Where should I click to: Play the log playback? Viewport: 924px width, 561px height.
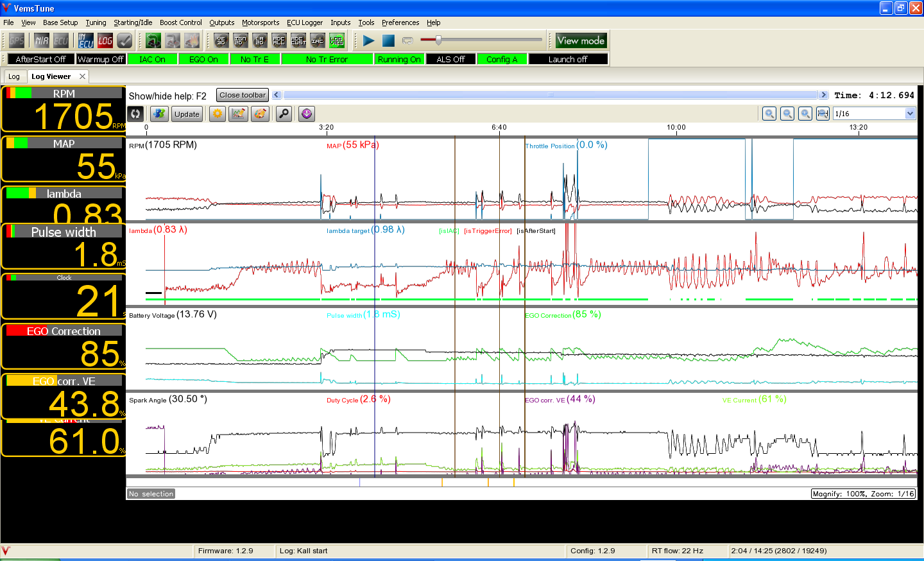pos(369,41)
